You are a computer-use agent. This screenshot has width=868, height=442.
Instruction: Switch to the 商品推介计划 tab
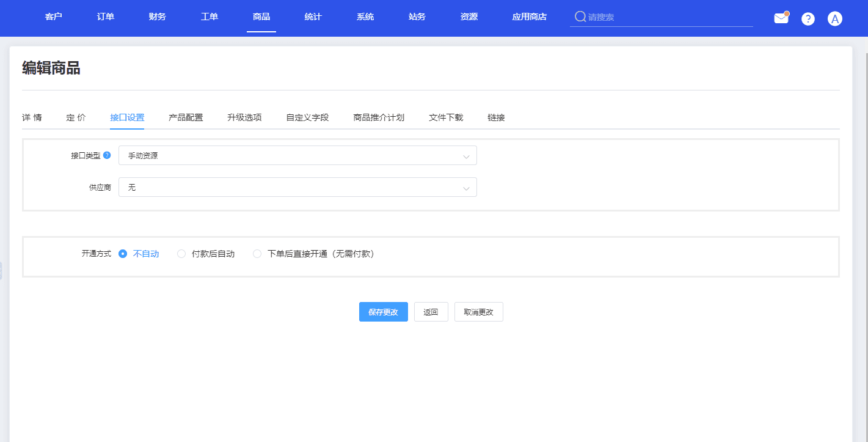click(x=379, y=117)
